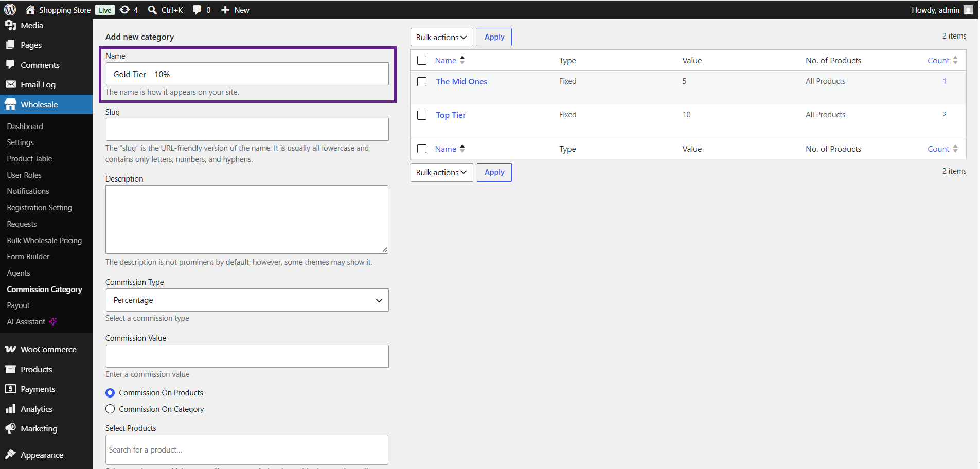Click the top Apply button

[494, 37]
